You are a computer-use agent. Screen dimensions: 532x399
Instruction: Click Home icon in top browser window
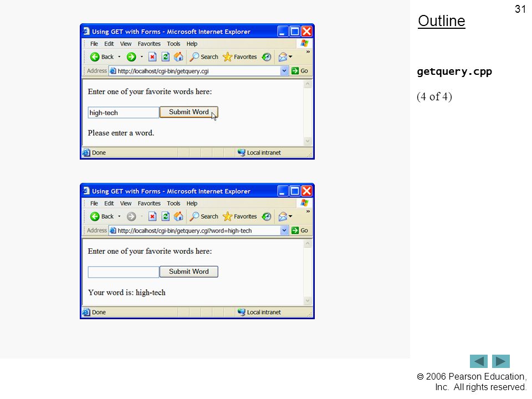point(178,57)
